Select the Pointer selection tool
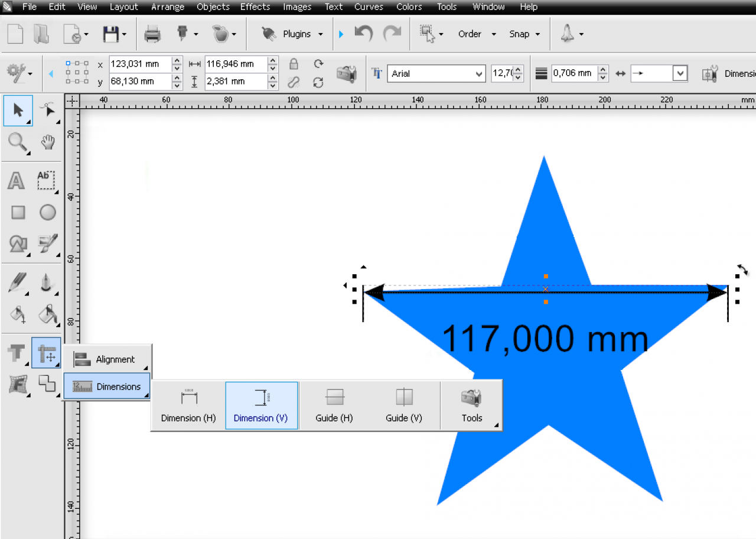 point(18,111)
